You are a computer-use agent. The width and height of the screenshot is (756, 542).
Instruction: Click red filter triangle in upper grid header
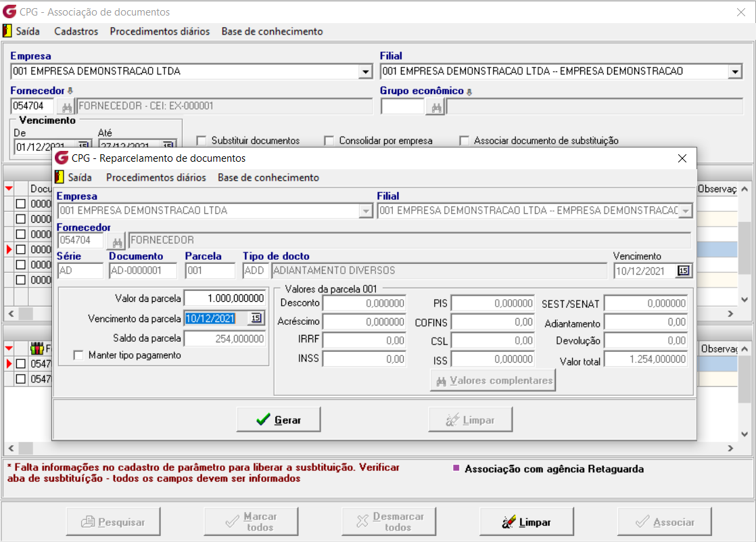click(x=9, y=189)
